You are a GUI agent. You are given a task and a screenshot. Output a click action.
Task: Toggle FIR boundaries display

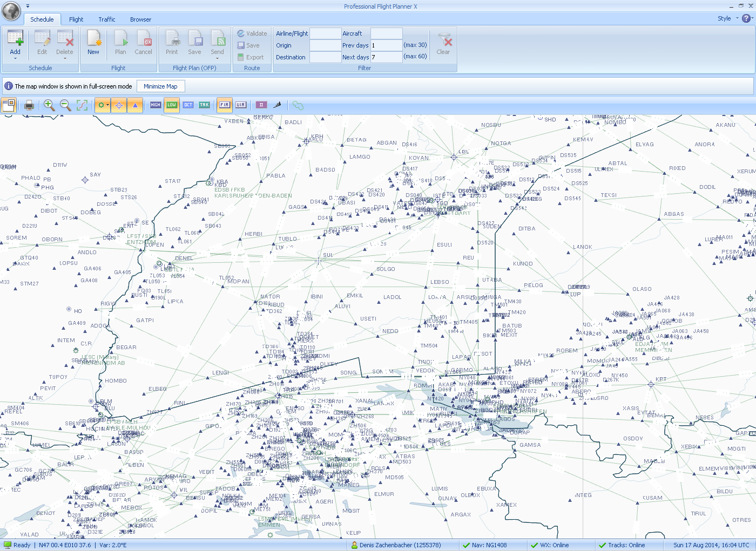[x=225, y=105]
